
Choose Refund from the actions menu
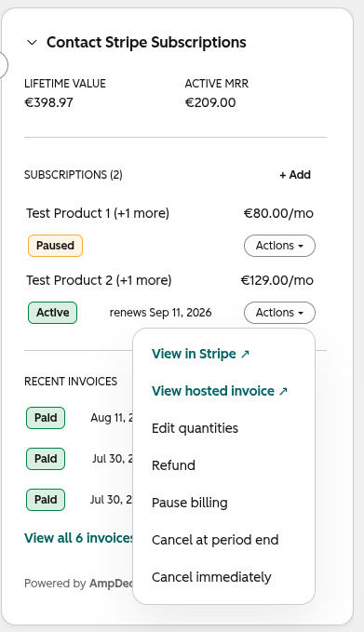click(x=173, y=465)
